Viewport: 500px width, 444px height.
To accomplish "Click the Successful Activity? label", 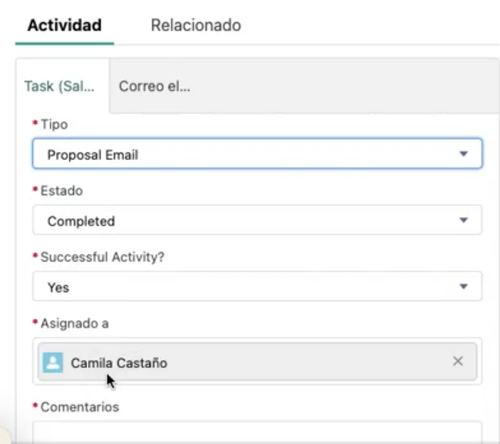I will pos(103,257).
